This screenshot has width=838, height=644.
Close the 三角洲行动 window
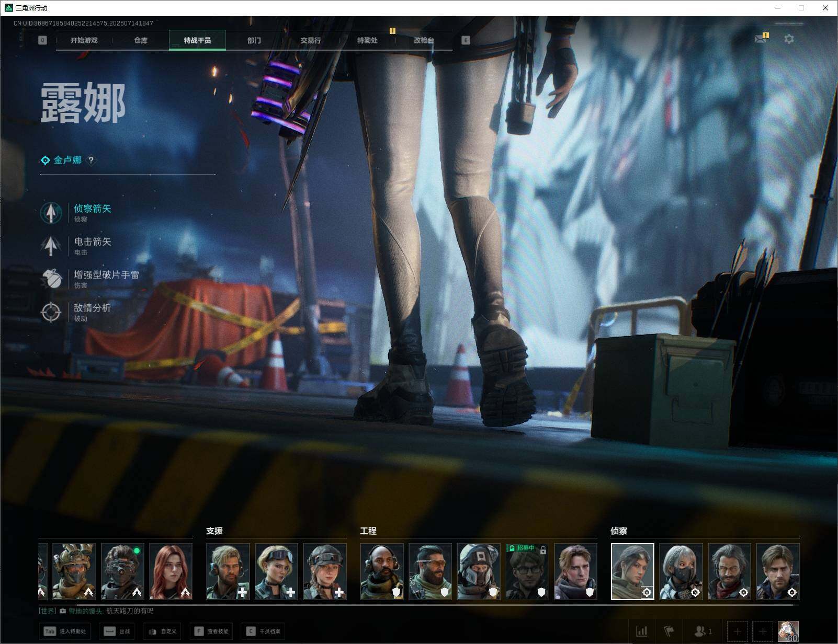coord(825,8)
